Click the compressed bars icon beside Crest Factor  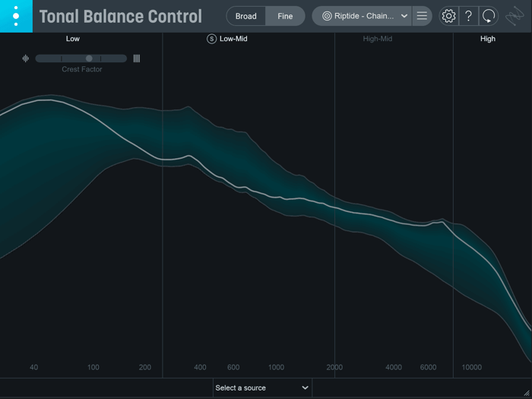pyautogui.click(x=136, y=59)
